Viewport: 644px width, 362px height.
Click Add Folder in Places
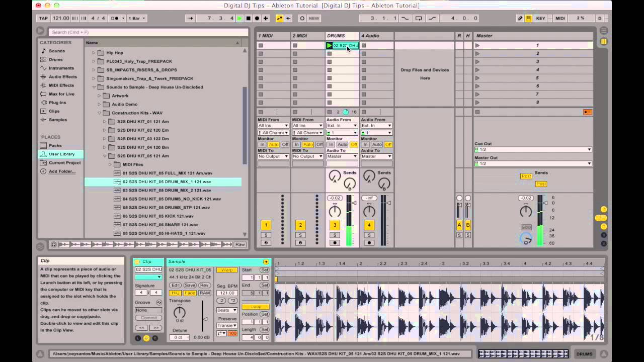[x=62, y=171]
